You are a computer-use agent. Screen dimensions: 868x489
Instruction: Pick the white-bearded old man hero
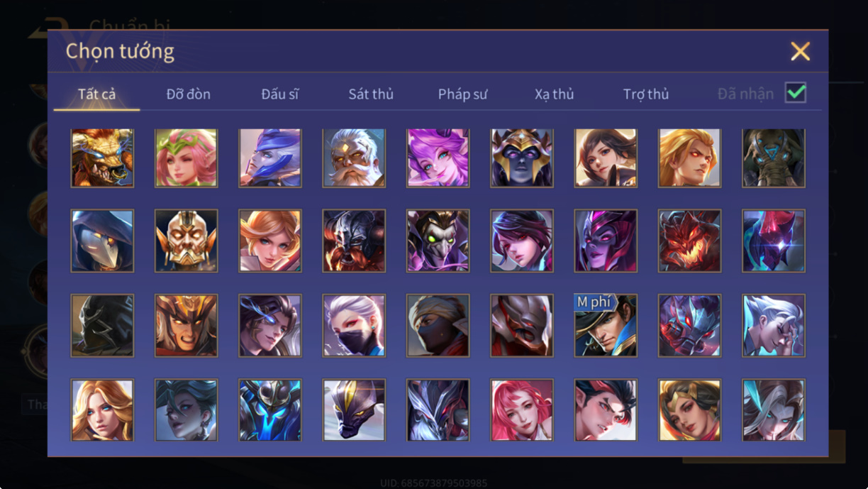[354, 158]
